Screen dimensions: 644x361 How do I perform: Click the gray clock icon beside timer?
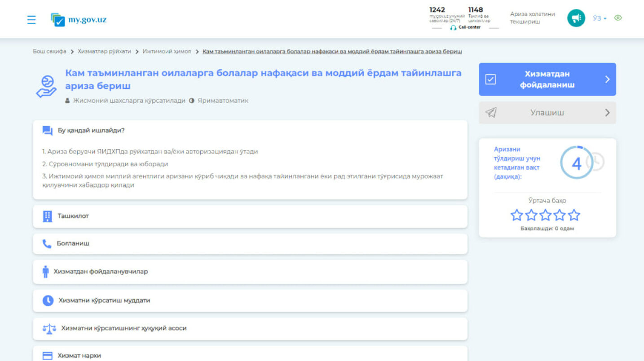tap(597, 162)
